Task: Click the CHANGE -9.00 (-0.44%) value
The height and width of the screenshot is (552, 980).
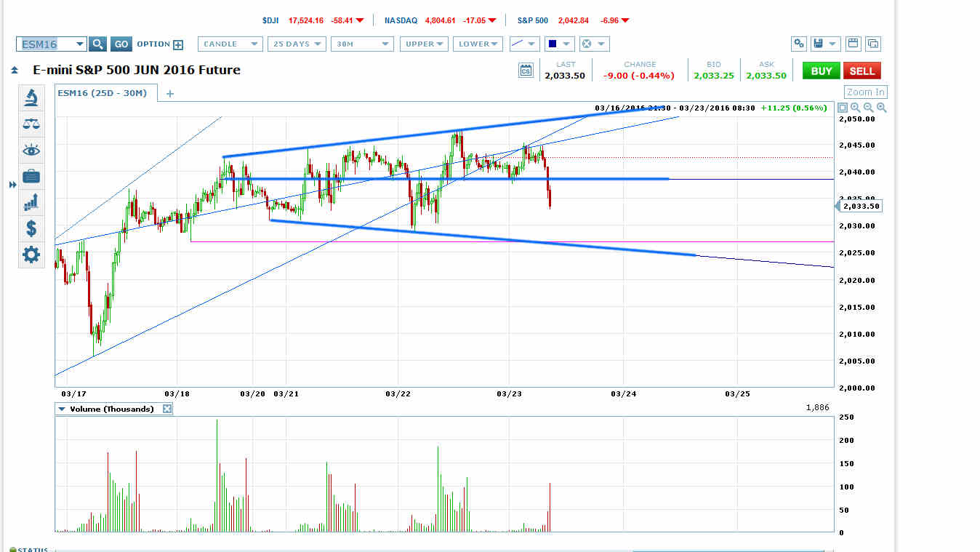Action: tap(640, 76)
